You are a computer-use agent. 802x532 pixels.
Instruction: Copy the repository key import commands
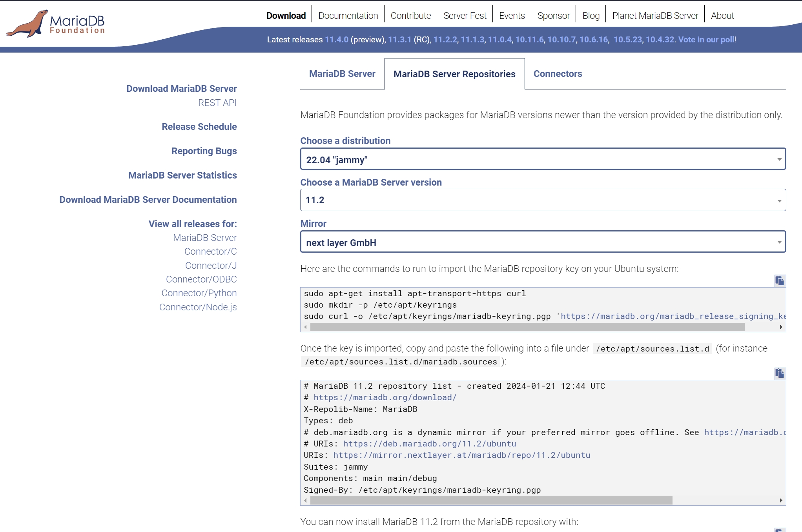point(780,281)
